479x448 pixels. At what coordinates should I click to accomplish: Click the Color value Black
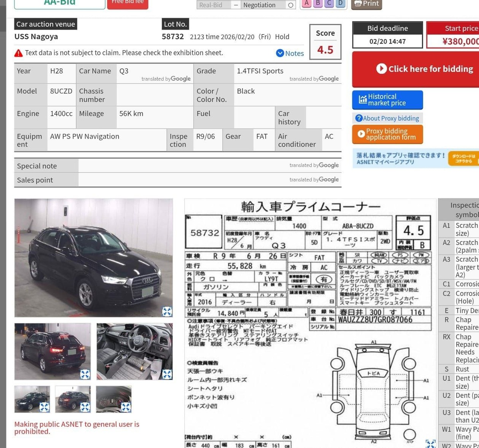click(x=246, y=91)
